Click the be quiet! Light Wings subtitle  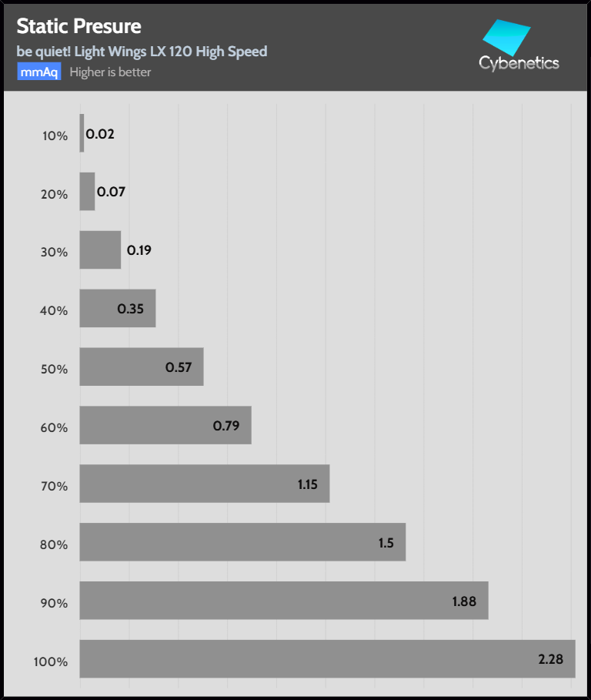[142, 52]
